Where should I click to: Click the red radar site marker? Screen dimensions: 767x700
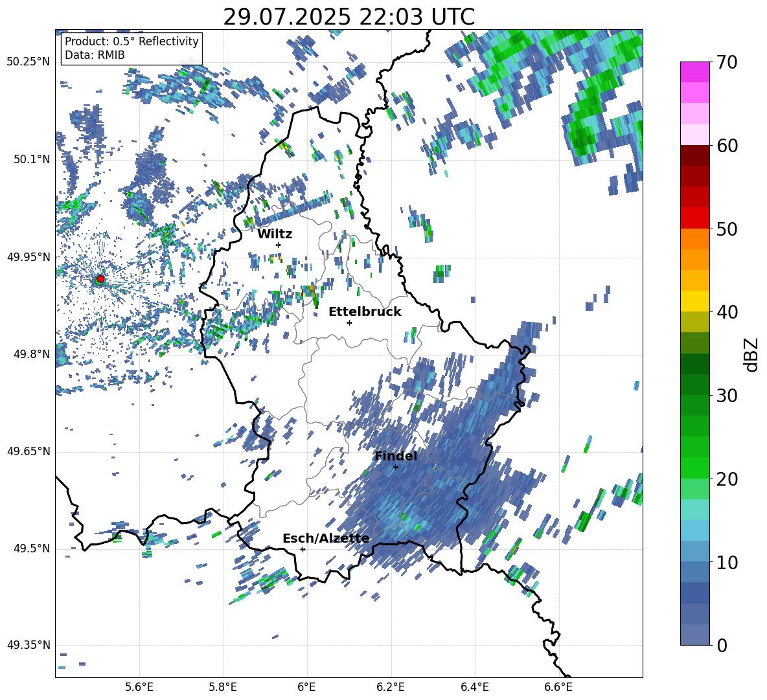tap(100, 279)
